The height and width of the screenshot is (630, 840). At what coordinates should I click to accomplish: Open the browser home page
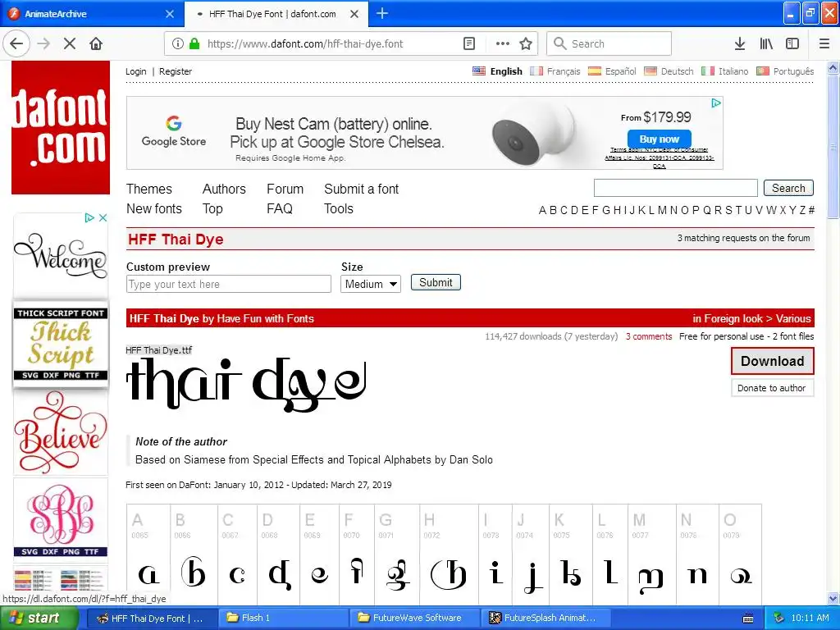[96, 43]
